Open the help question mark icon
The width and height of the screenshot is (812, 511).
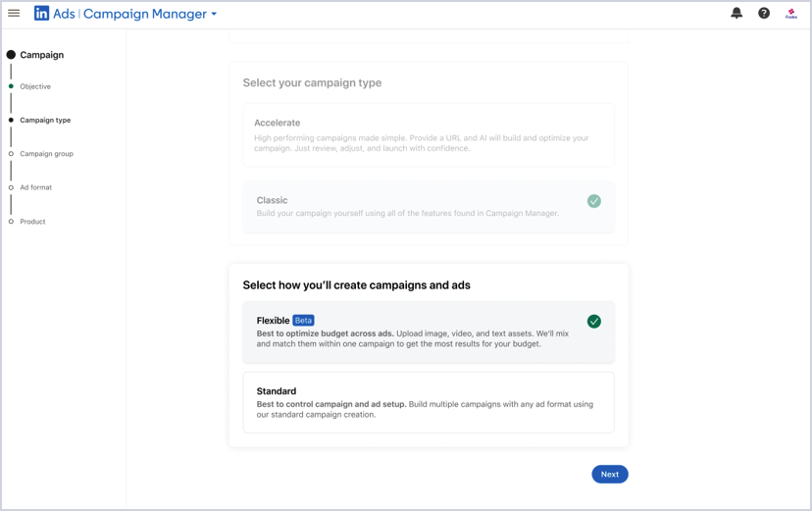click(764, 14)
